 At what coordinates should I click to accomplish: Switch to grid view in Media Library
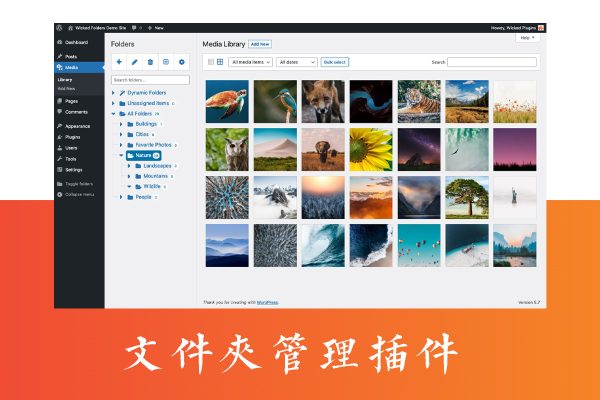click(x=220, y=62)
